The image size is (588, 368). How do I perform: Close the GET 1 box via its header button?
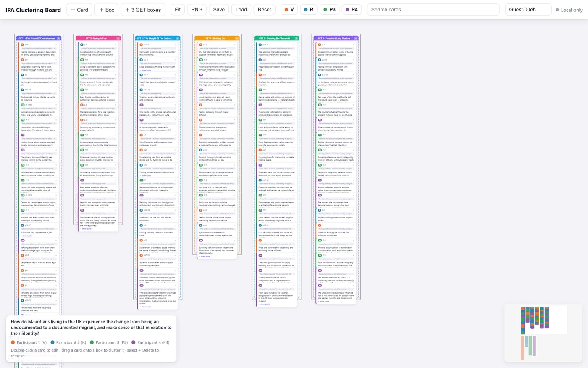(59, 38)
